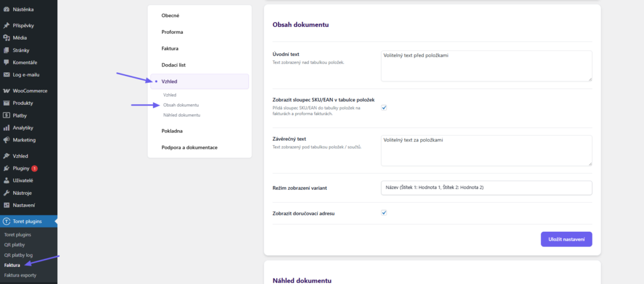Open the Obecné settings section
This screenshot has height=284, width=644.
click(170, 16)
